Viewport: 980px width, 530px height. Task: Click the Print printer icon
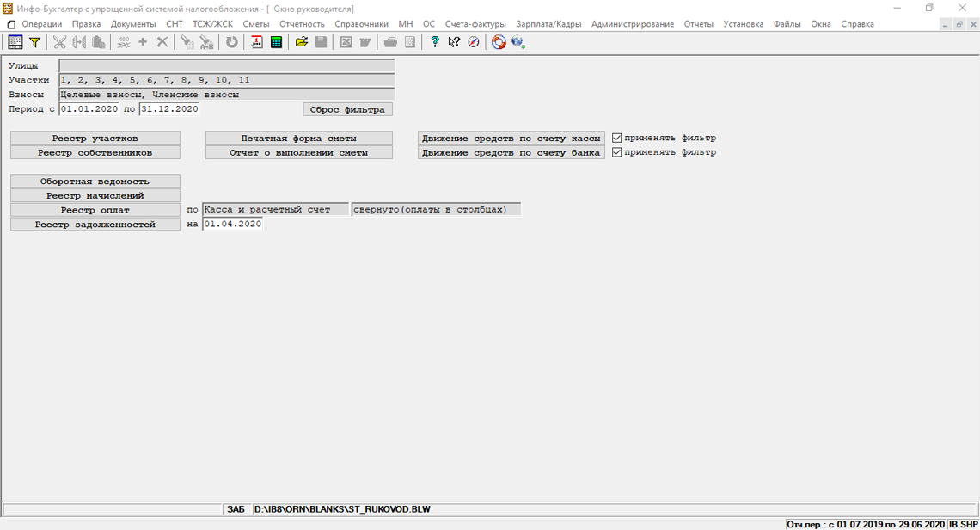click(x=390, y=42)
